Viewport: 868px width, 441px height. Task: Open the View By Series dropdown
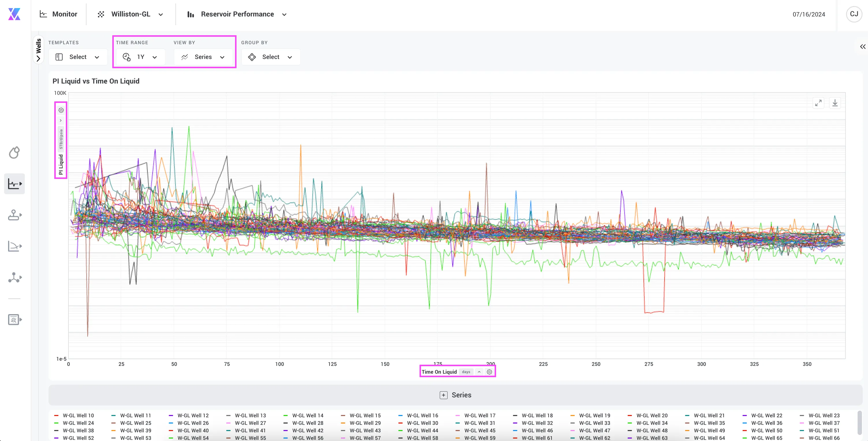tap(203, 57)
